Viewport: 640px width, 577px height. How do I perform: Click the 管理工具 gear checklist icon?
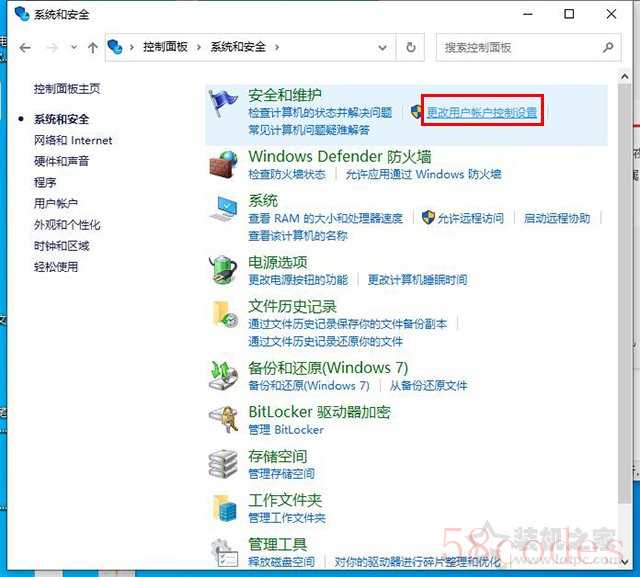224,553
